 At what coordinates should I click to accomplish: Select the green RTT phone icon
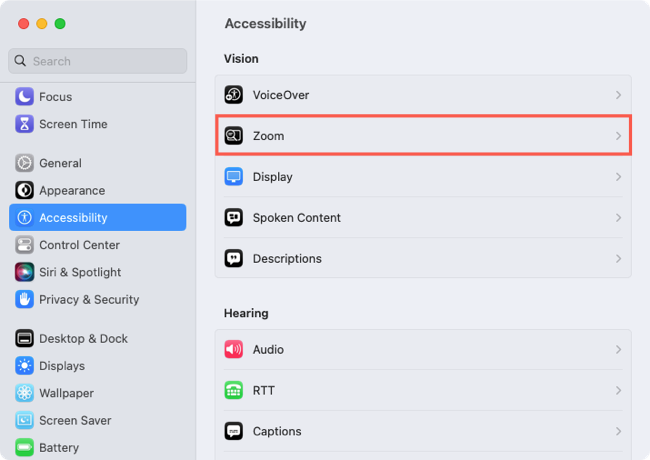(233, 390)
